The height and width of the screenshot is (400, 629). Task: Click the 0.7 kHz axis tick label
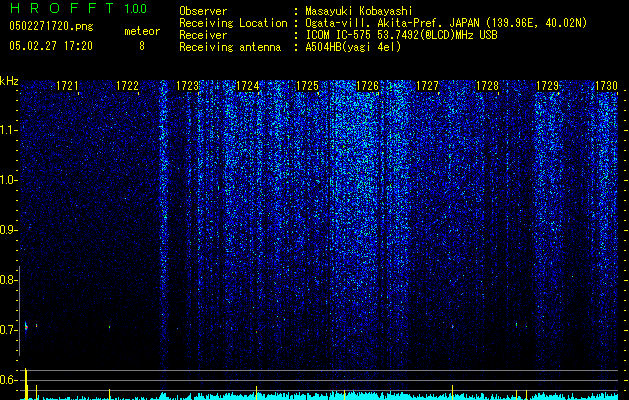(x=8, y=330)
